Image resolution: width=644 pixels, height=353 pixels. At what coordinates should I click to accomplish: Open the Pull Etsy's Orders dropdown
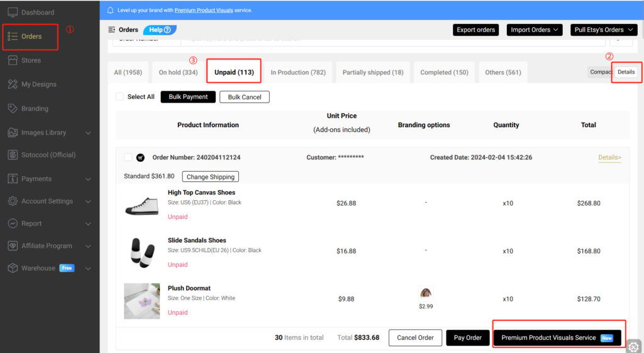(604, 30)
